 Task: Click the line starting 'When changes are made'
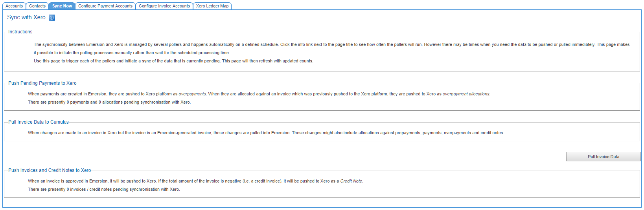pyautogui.click(x=266, y=133)
